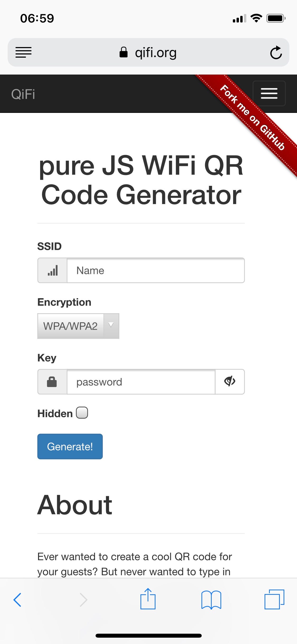Click the lock icon next to Key field
Screen dimensions: 297x644
pyautogui.click(x=52, y=382)
